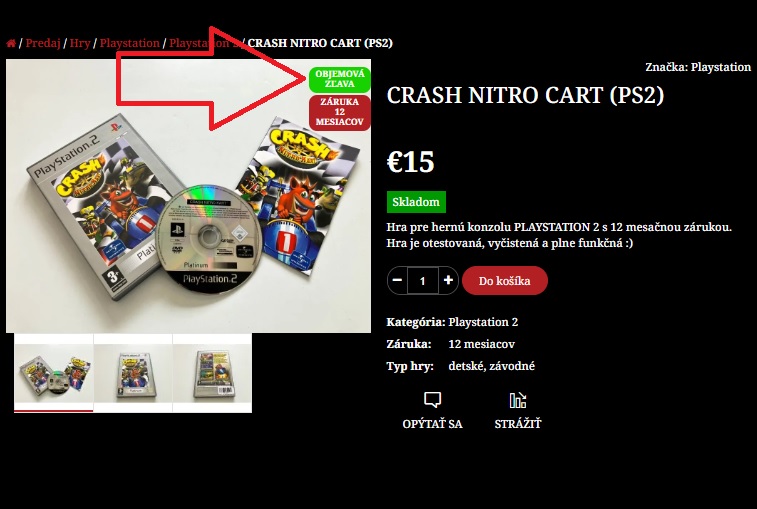This screenshot has height=509, width=757.
Task: Click the home icon in breadcrumb
Action: click(x=11, y=43)
